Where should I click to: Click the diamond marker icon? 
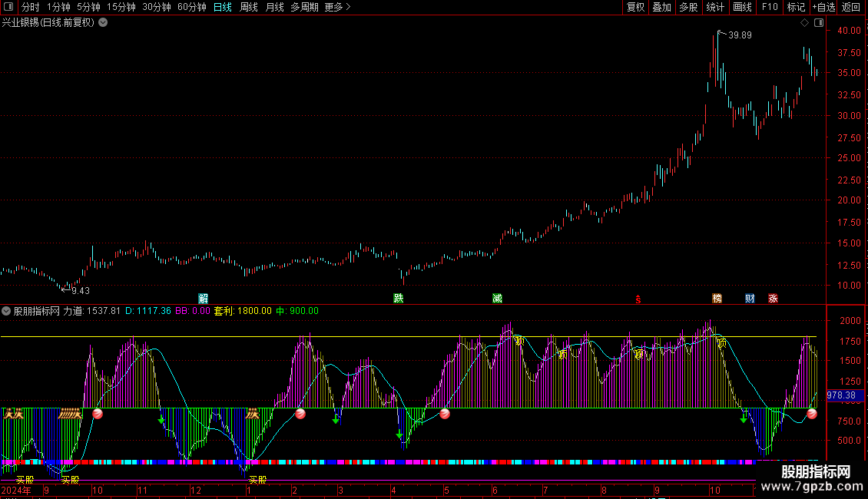[804, 23]
